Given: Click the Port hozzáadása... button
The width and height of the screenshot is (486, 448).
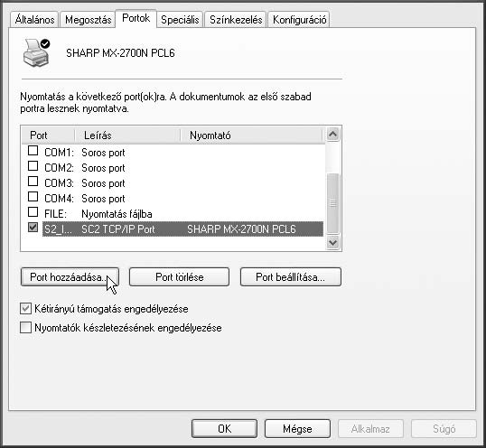Looking at the screenshot, I should click(x=70, y=277).
